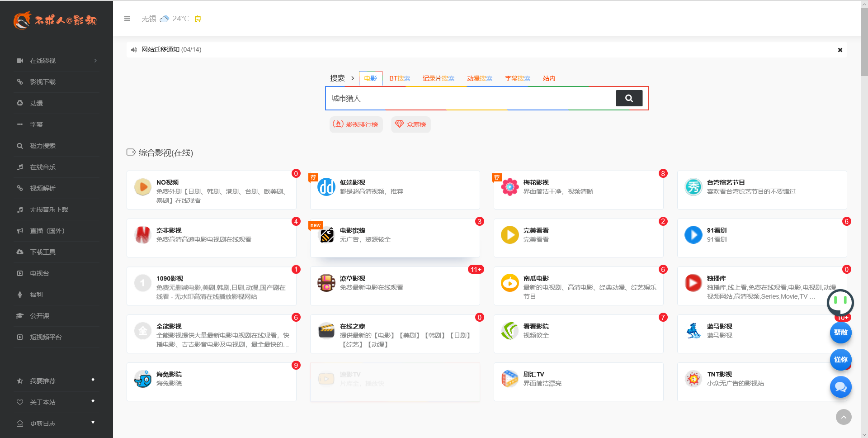The image size is (868, 438).
Task: Click the magnifier search button
Action: pyautogui.click(x=629, y=98)
